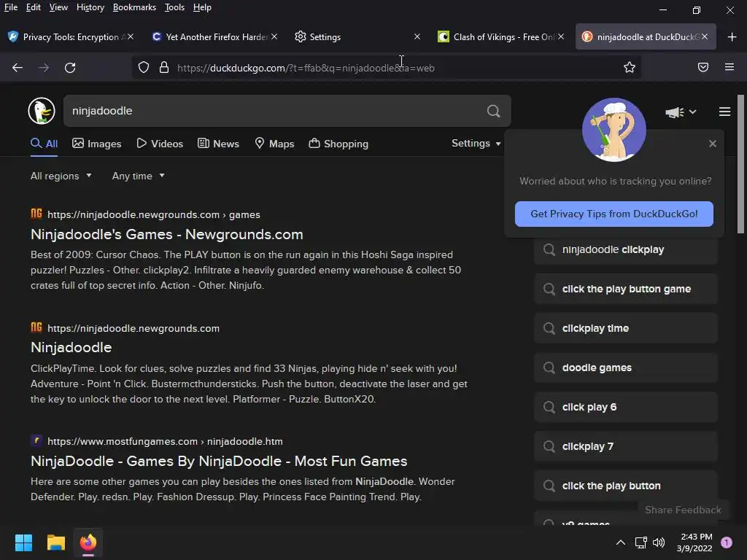This screenshot has width=747, height=560.
Task: Open the DuckDuckGo megaphone announcements icon
Action: [x=675, y=112]
